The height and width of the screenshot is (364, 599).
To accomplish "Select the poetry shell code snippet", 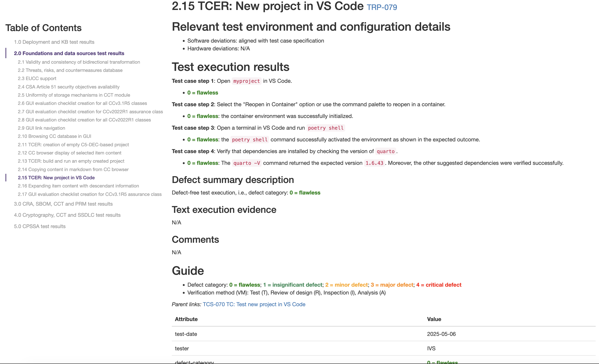I will [325, 128].
